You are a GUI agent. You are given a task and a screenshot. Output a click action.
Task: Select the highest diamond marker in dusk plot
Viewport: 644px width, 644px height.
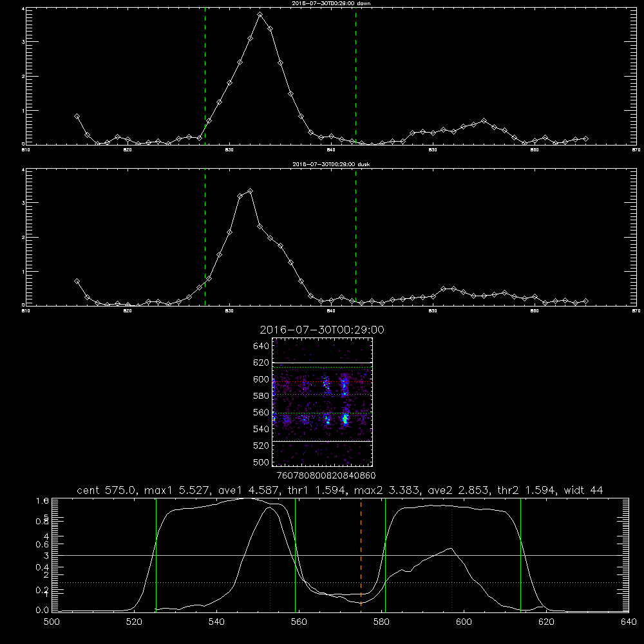pyautogui.click(x=250, y=191)
